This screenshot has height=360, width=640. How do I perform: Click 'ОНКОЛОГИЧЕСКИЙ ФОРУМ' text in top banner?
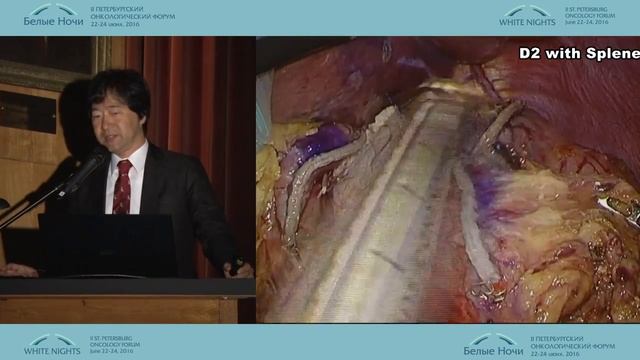point(133,17)
